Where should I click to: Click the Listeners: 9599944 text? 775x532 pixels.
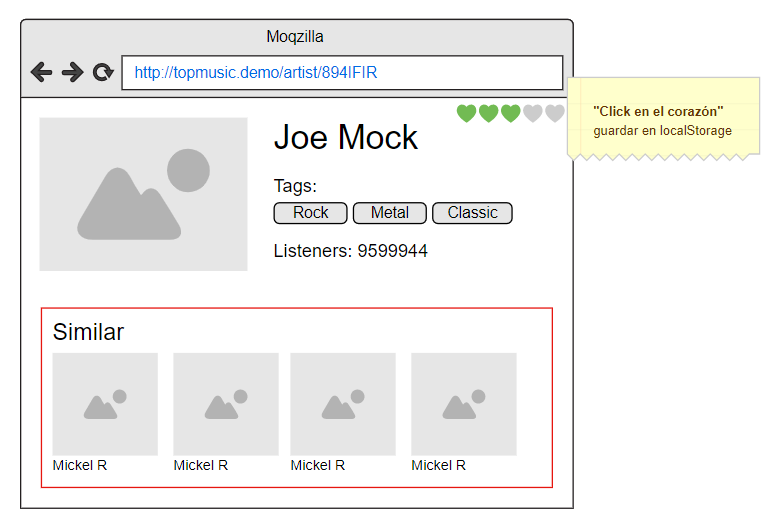pos(350,251)
